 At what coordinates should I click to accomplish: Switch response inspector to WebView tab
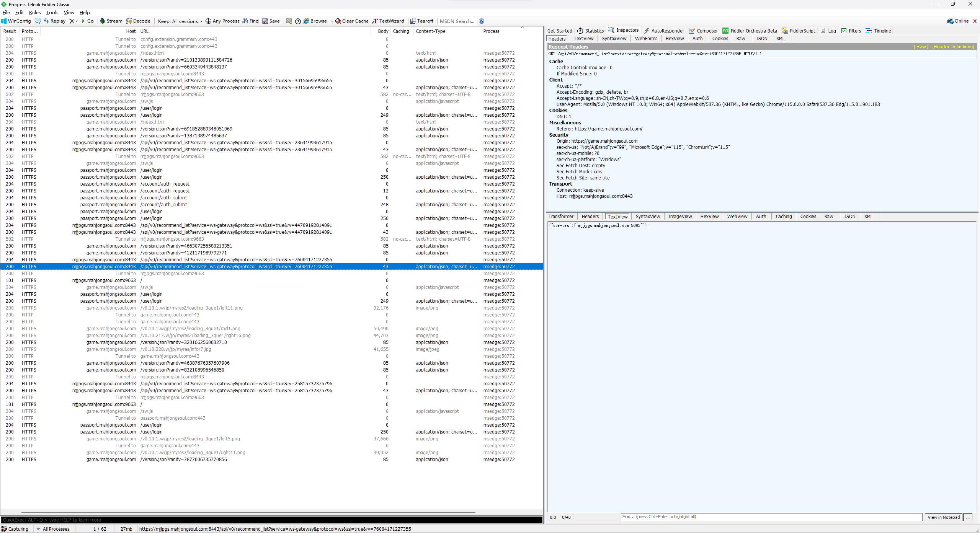click(737, 217)
